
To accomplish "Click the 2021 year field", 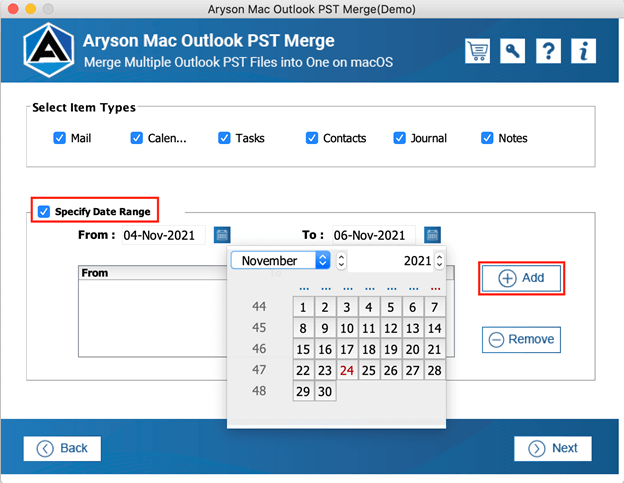I will pyautogui.click(x=391, y=261).
